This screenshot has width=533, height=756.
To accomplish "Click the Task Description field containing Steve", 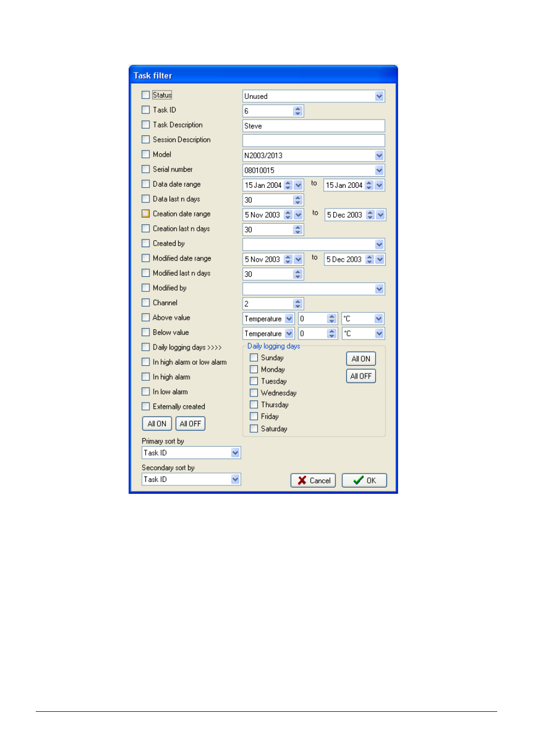I will tap(314, 126).
